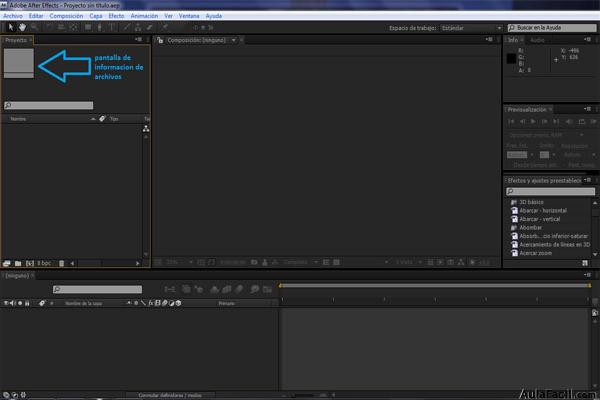Select the Brush tool
This screenshot has width=600, height=400.
(127, 27)
